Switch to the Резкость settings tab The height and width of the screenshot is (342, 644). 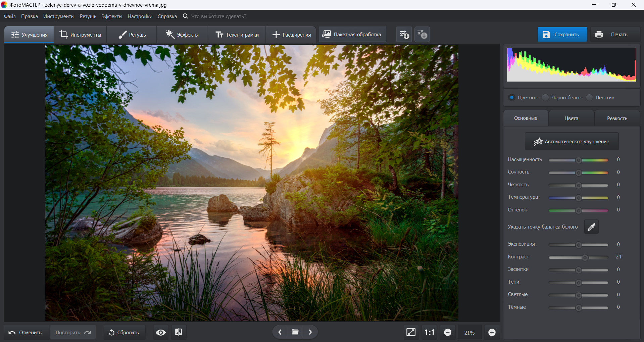coord(617,118)
